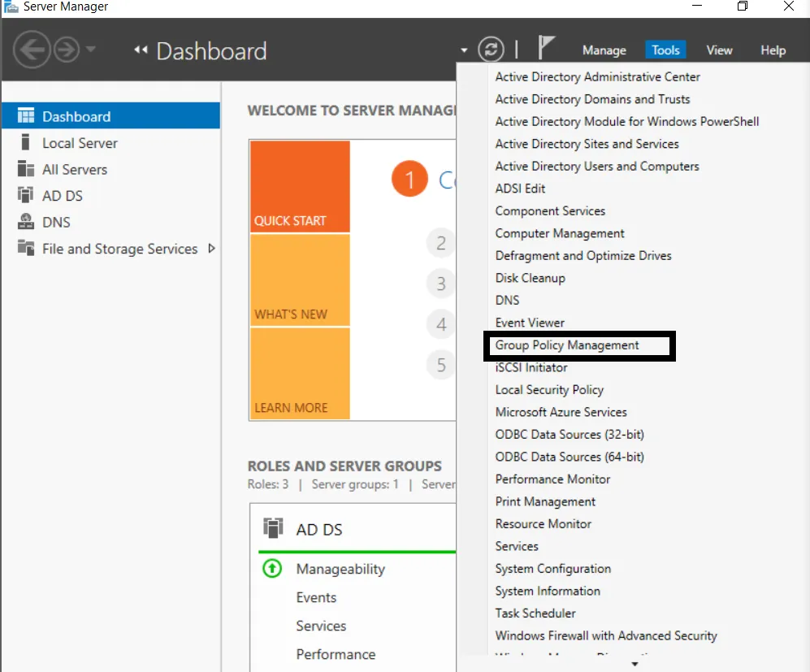Click the Local Server icon in sidebar

25,142
